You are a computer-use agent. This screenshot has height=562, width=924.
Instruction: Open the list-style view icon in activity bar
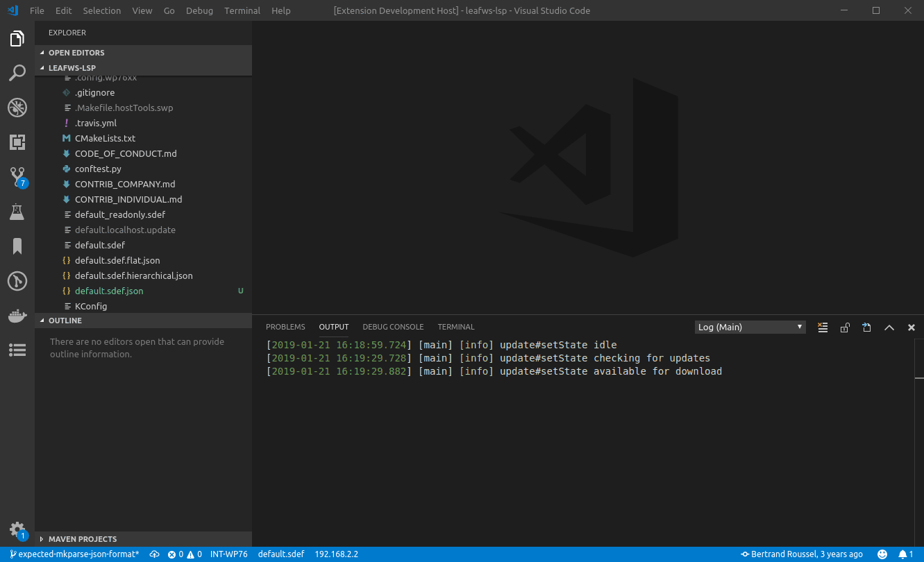[17, 350]
